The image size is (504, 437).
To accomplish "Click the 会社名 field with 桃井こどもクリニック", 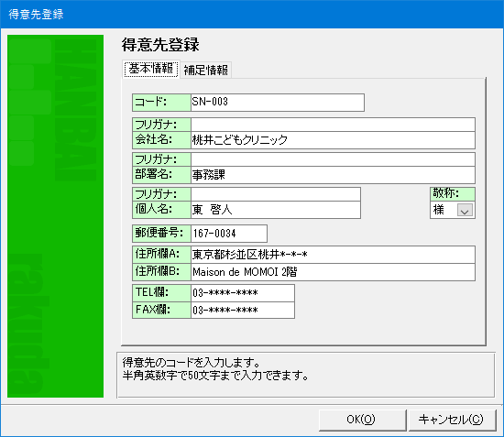I will click(333, 140).
